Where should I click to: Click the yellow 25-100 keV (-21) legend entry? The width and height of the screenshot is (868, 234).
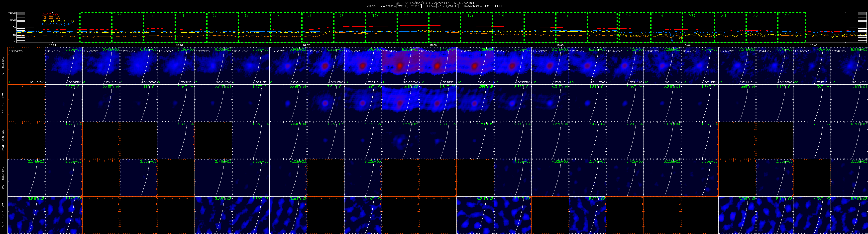[x=58, y=21]
